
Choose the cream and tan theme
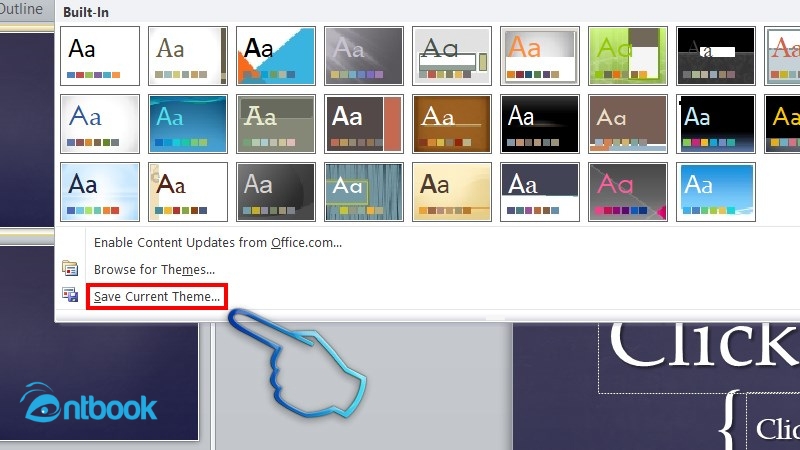pos(452,192)
